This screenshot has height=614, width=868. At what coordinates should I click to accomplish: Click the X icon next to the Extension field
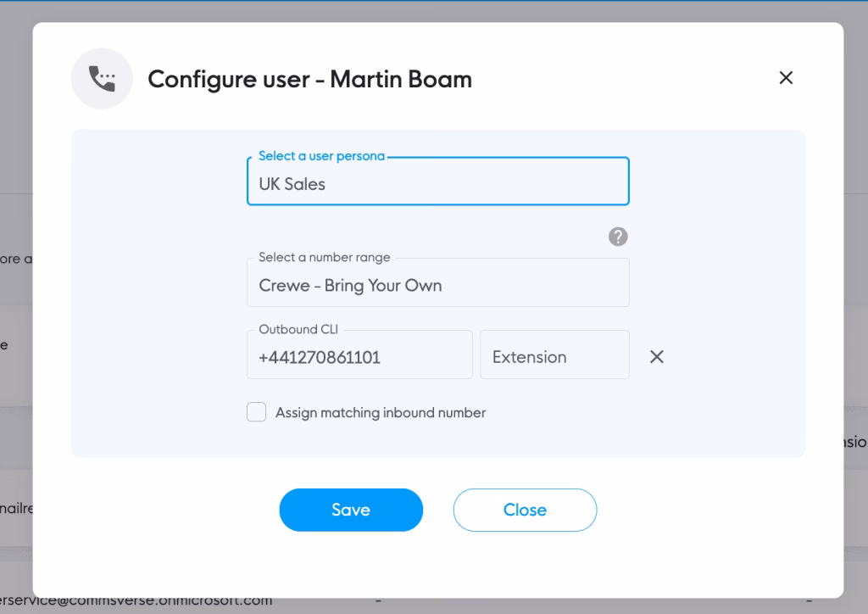coord(656,356)
